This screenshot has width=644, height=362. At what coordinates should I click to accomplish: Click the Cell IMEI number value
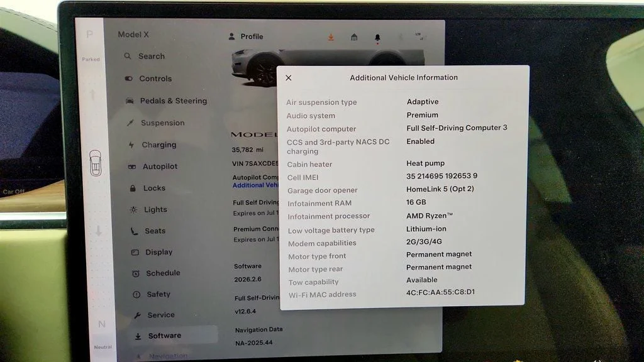coord(441,176)
